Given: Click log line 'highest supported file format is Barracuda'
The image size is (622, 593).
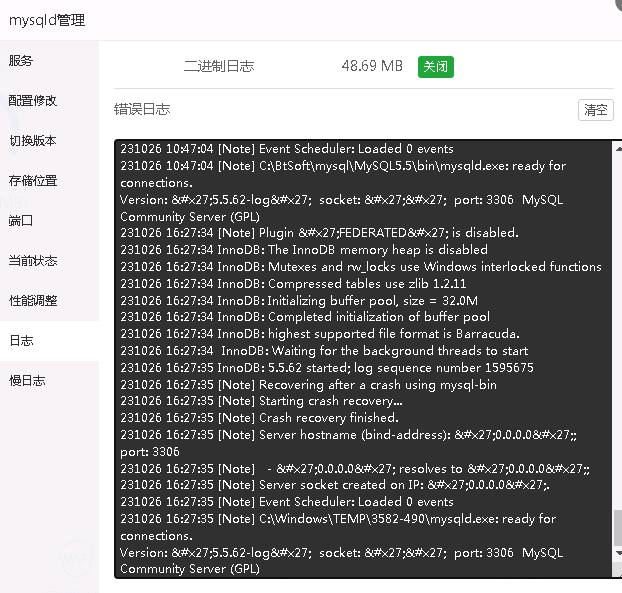Looking at the screenshot, I should pyautogui.click(x=320, y=334).
